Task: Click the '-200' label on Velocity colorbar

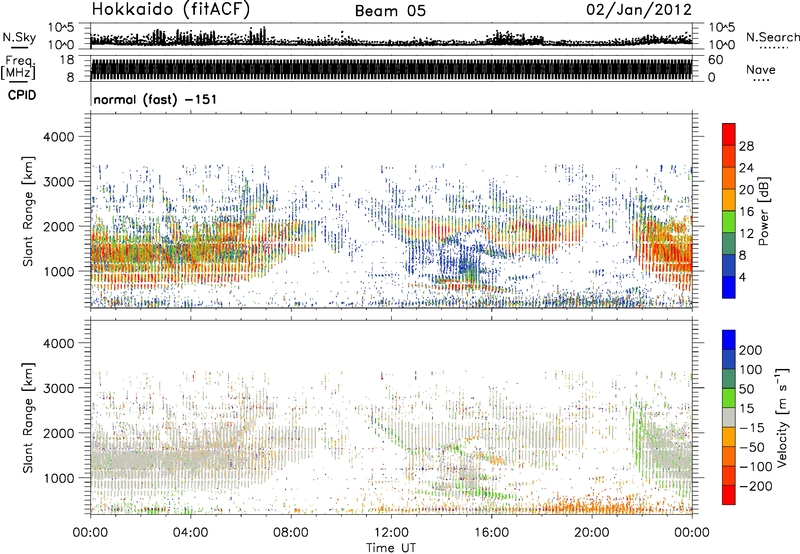Action: click(x=755, y=486)
